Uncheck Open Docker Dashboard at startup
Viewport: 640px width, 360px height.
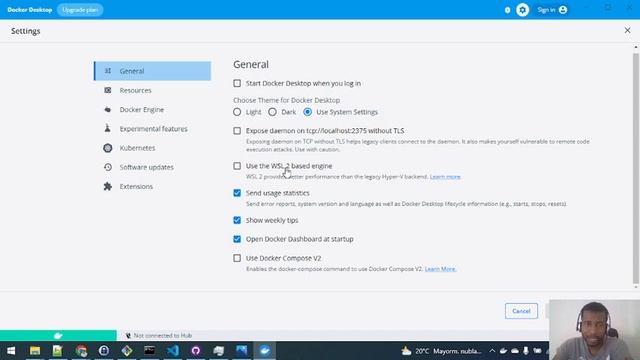[x=237, y=239]
